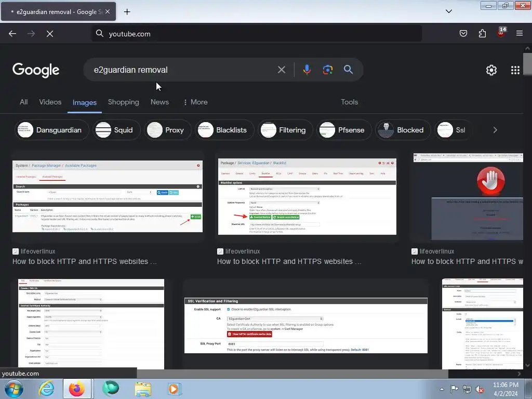The height and width of the screenshot is (399, 532).
Task: Open SSL Verification and Filtering thumbnail
Action: [305, 325]
